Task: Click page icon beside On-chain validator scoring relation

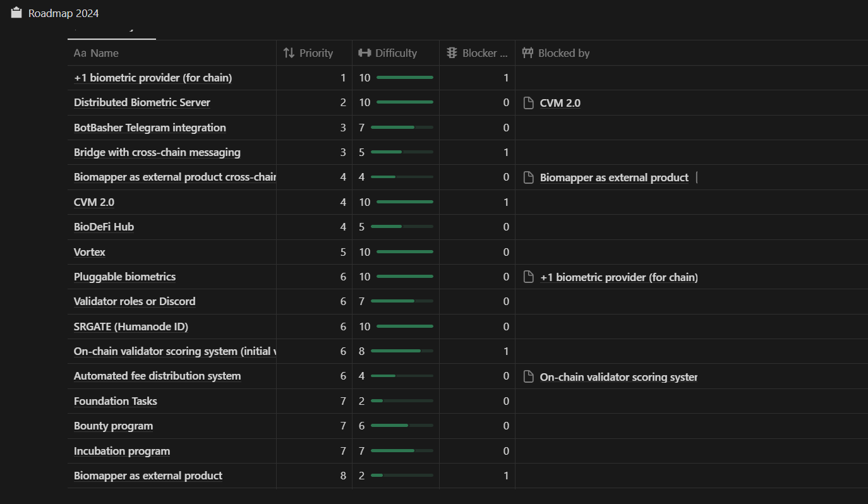Action: pyautogui.click(x=529, y=377)
